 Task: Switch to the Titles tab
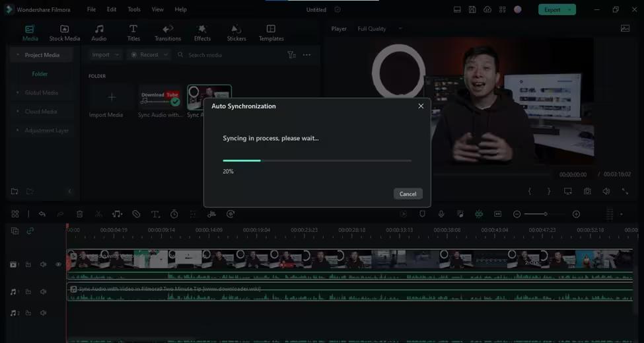click(133, 33)
